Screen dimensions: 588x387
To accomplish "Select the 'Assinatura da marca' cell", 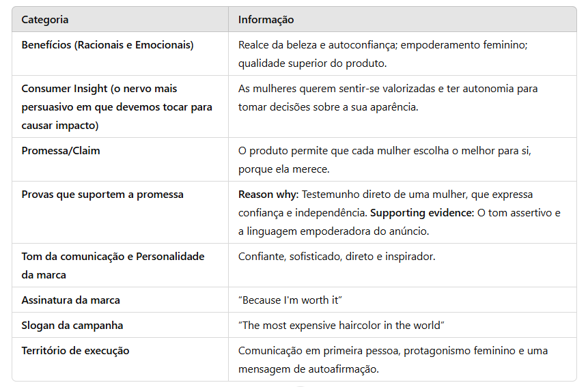I will 70,300.
